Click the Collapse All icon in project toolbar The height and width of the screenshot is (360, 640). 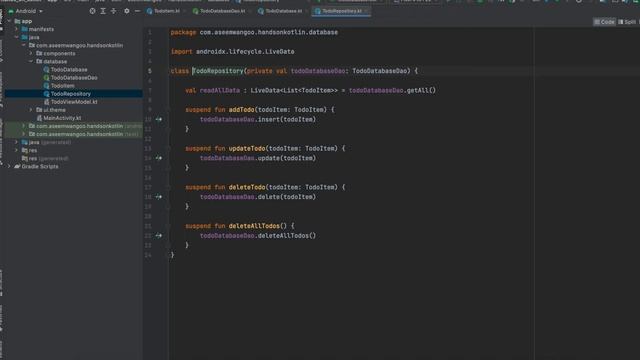[x=113, y=11]
